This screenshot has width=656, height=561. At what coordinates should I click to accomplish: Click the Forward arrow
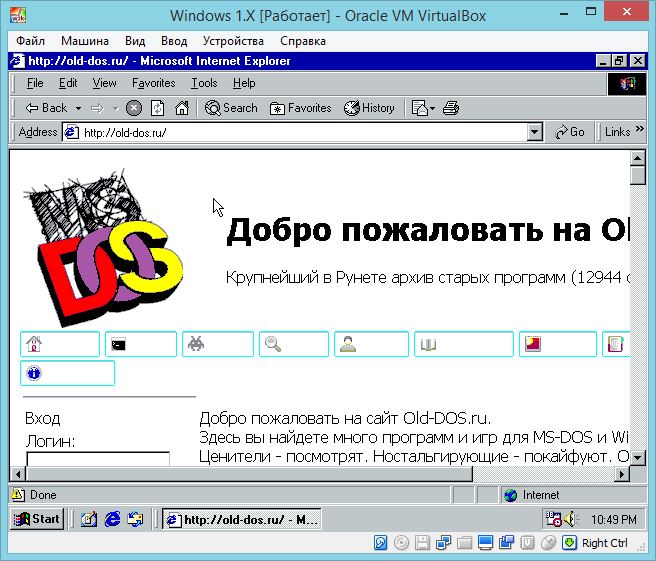pos(97,109)
